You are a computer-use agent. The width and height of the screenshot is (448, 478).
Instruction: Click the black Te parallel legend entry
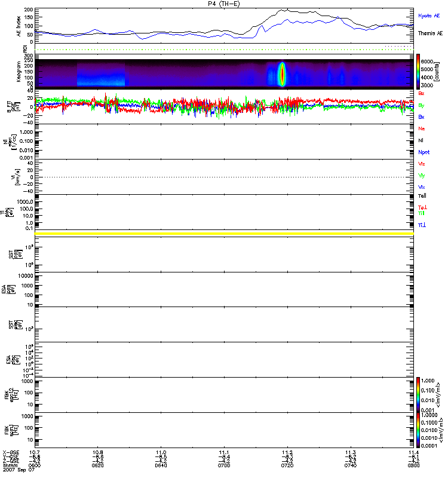422,196
